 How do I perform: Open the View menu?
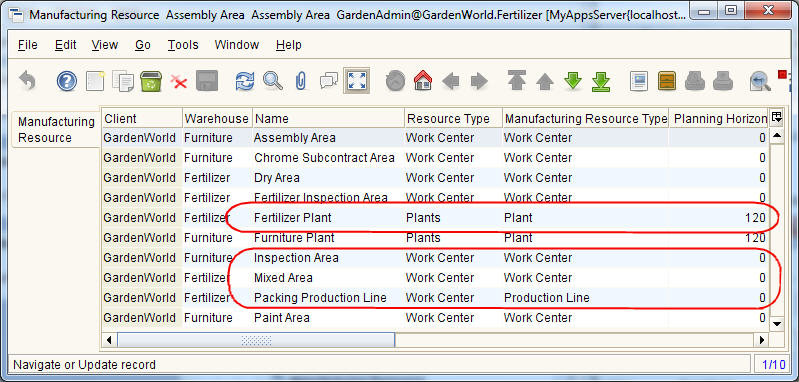(x=104, y=45)
